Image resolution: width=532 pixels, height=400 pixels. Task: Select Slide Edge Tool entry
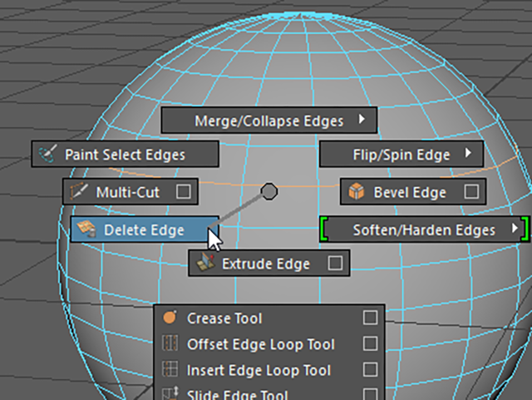click(269, 394)
